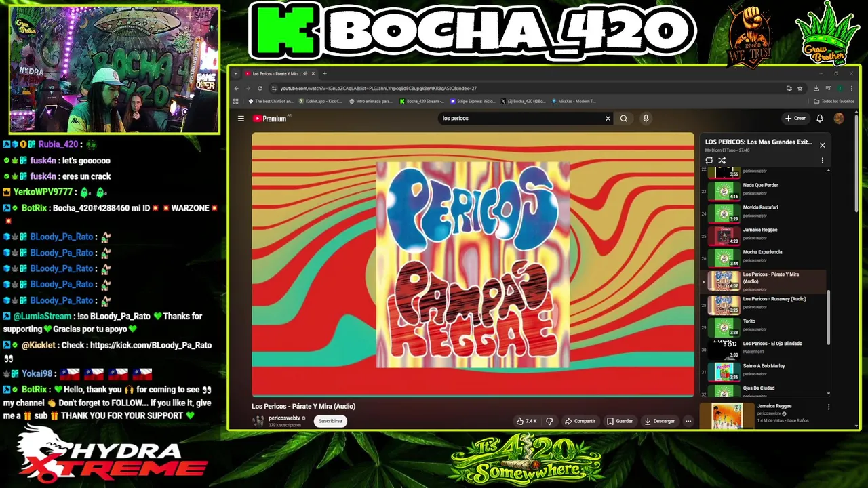Screen dimensions: 868x488
Task: Open the YouTube account avatar menu
Action: tap(839, 119)
